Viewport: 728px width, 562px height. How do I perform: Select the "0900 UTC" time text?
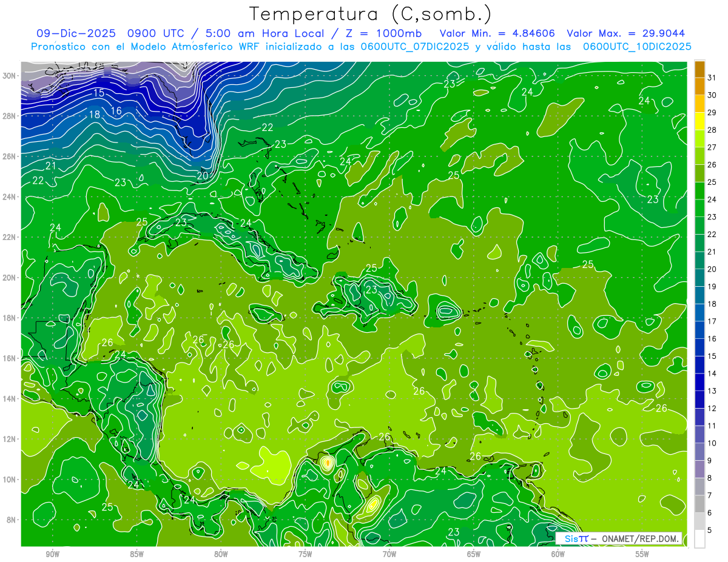tap(157, 33)
